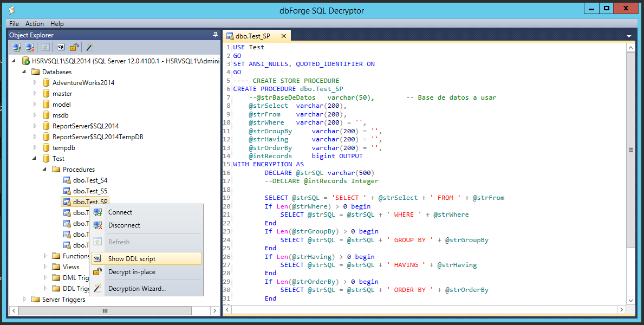
Task: Maximize the dbForge SQL Decryptor window
Action: 606,8
